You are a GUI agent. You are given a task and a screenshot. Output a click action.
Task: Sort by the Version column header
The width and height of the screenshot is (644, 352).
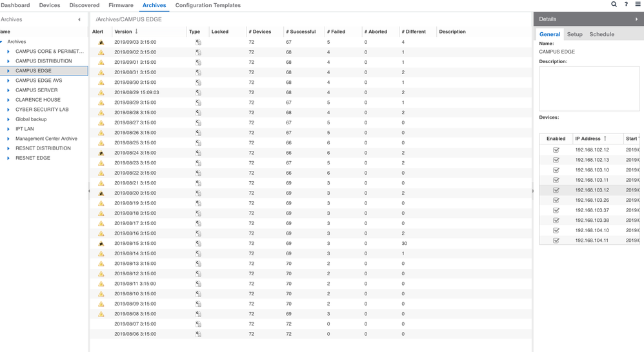[x=123, y=32]
